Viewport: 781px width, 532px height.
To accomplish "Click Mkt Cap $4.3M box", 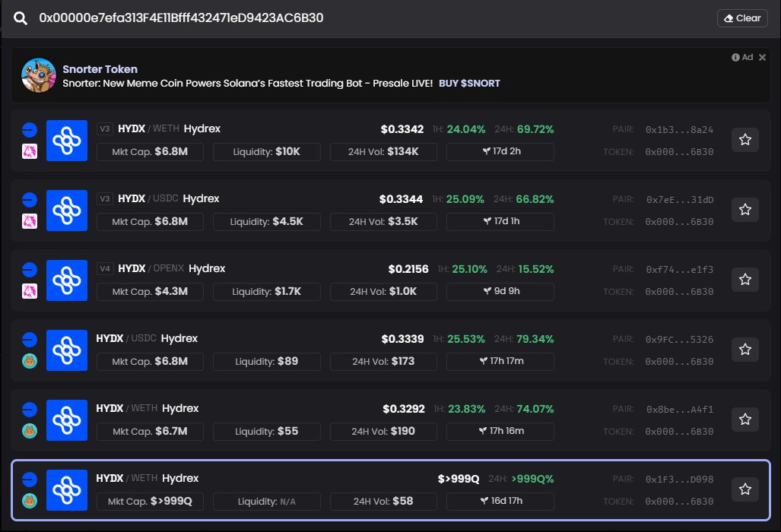I will point(150,292).
